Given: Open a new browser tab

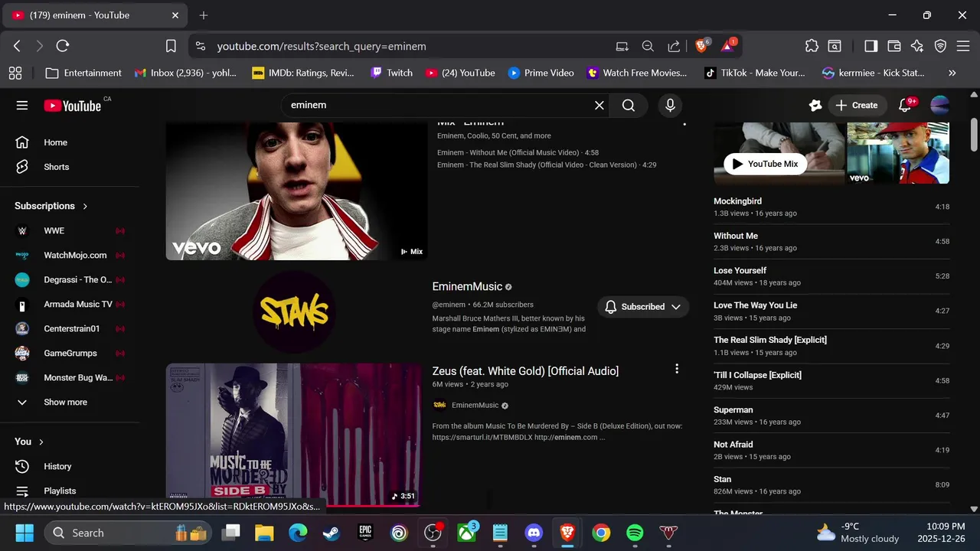Looking at the screenshot, I should [204, 15].
